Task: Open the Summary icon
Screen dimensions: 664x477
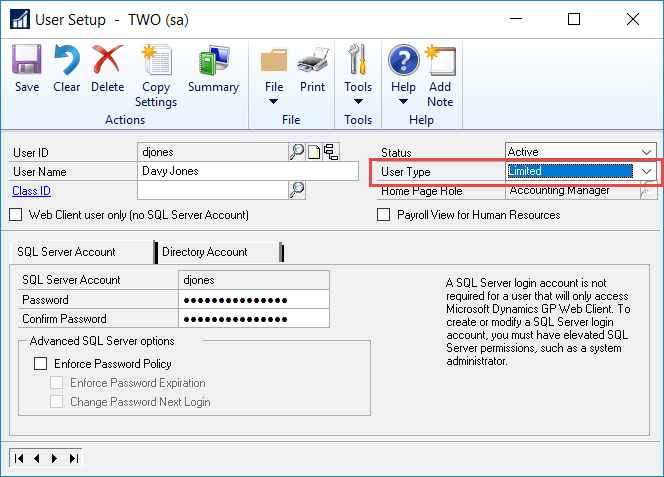Action: coord(213,59)
